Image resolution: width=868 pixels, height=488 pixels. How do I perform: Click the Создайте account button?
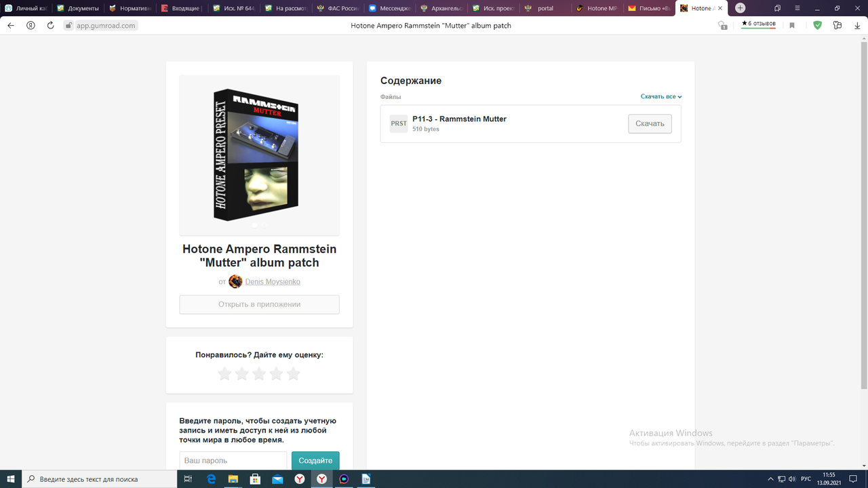click(x=315, y=460)
